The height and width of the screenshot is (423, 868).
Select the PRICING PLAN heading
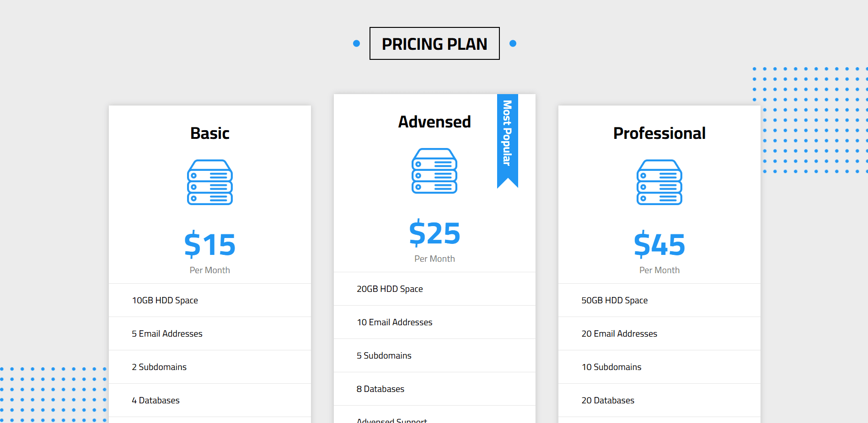click(434, 43)
